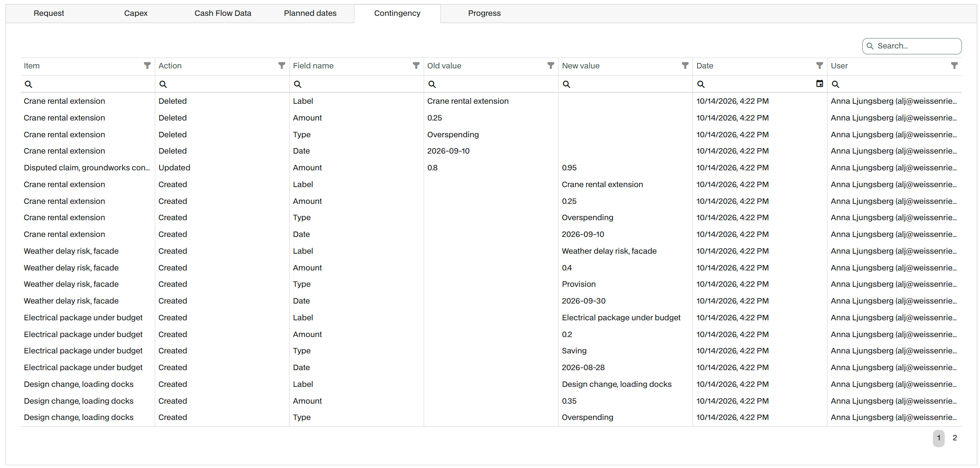Go to page 2 of the table

(955, 438)
